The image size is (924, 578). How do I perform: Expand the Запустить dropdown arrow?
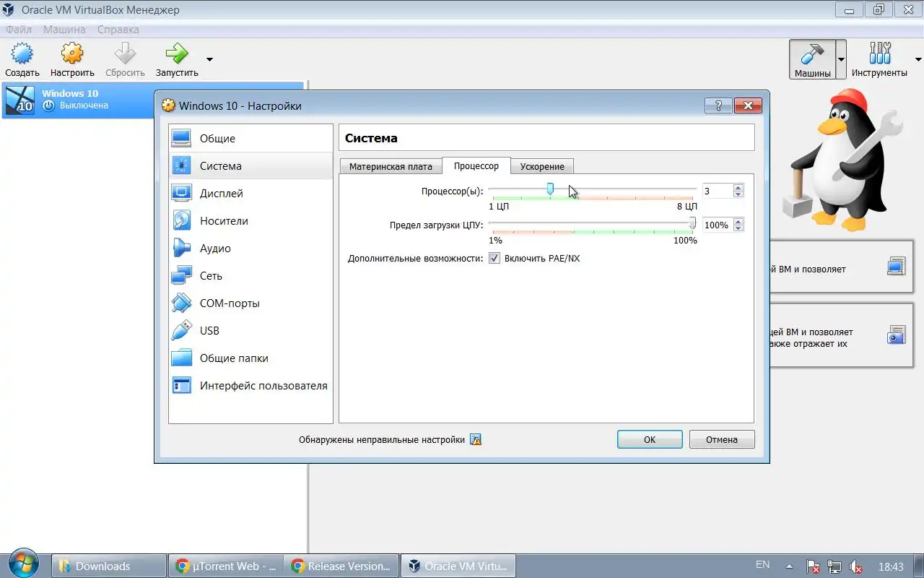coord(209,59)
